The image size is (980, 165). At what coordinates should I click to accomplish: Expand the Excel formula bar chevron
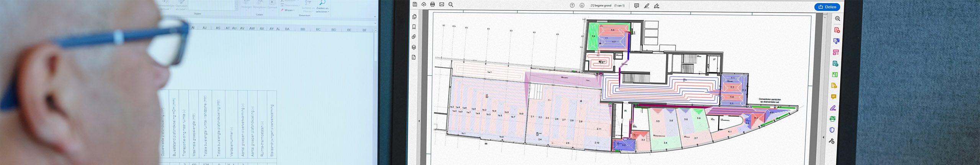pos(376,23)
